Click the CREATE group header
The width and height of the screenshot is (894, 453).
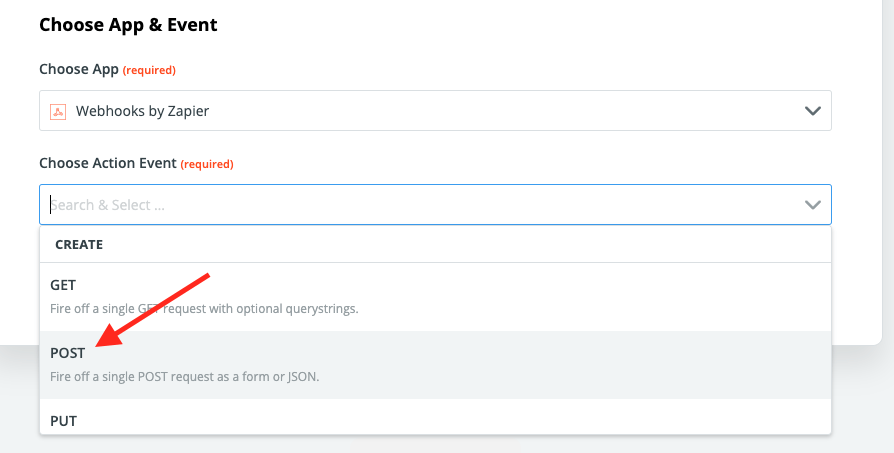tap(79, 244)
